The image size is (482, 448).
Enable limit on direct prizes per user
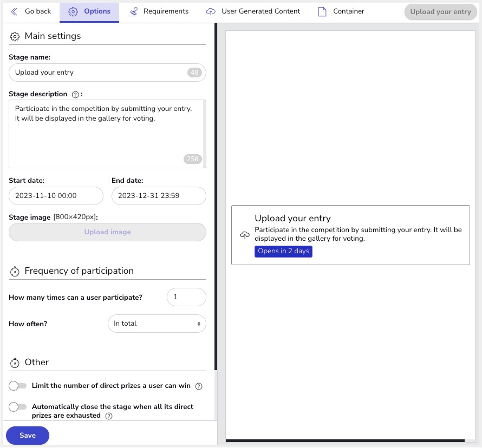(x=18, y=386)
